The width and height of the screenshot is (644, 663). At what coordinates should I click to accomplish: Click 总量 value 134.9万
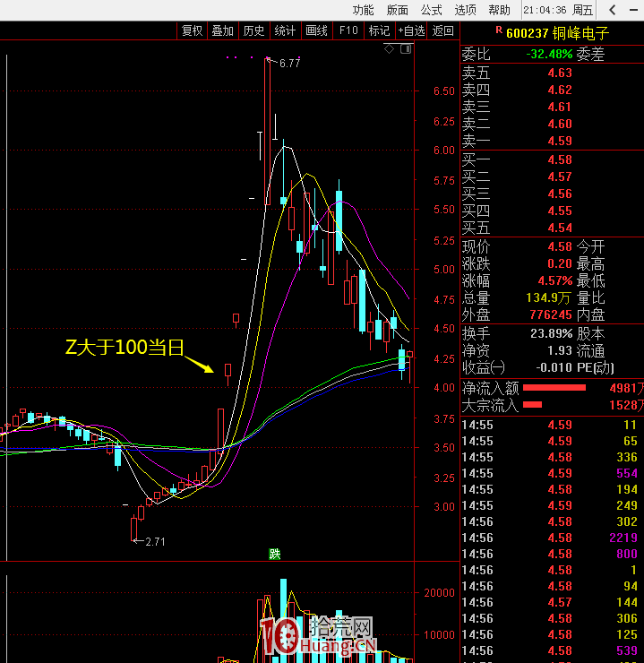(548, 297)
